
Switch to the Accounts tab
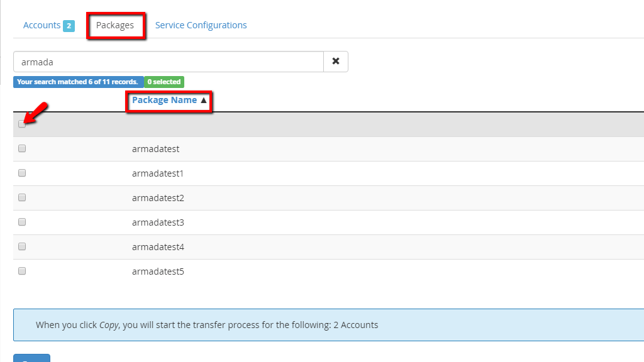[42, 25]
